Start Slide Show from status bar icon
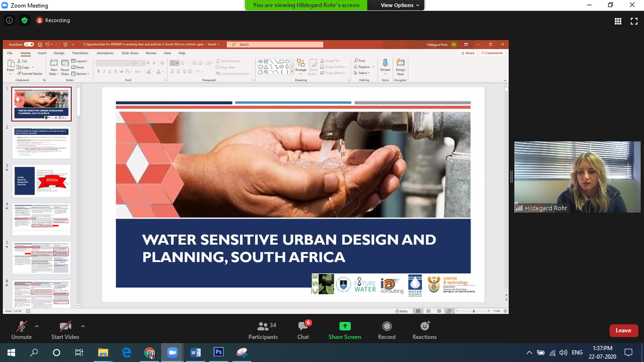The image size is (644, 362). click(449, 311)
